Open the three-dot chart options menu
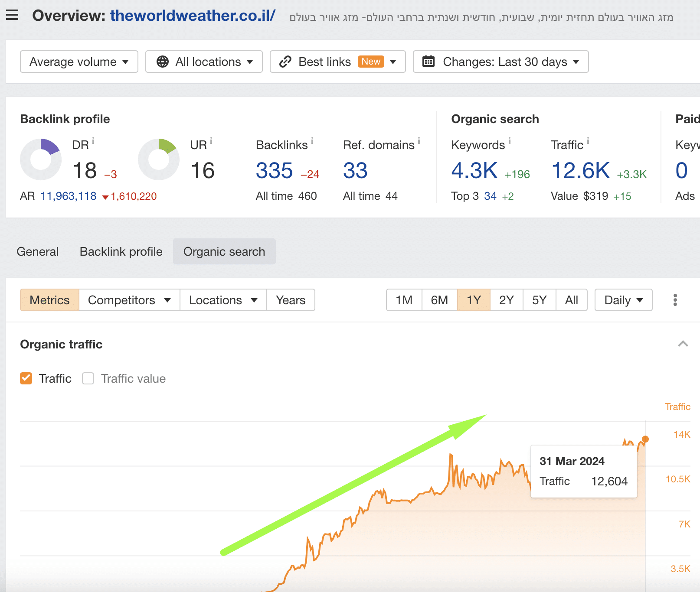Screen dimensions: 700x592 pos(675,300)
